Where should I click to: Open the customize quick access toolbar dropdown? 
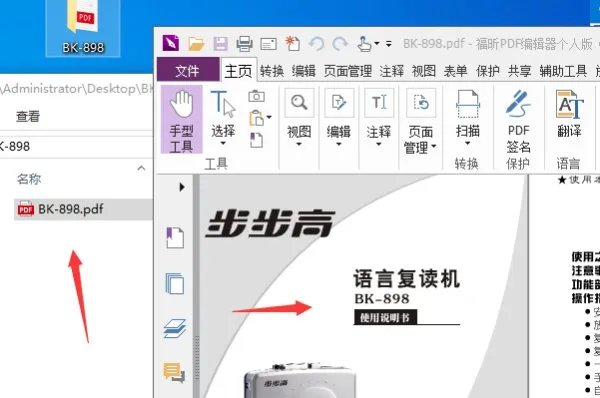coord(389,44)
